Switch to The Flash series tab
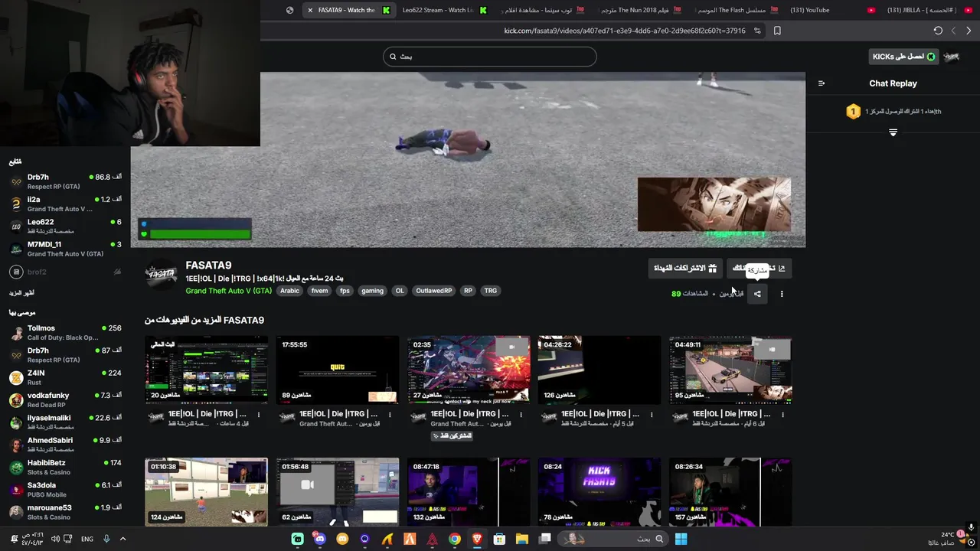 coord(737,10)
